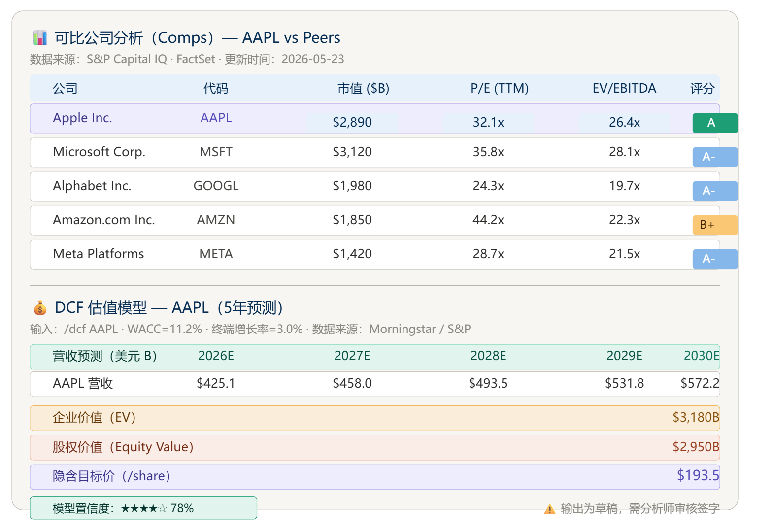Image resolution: width=773 pixels, height=532 pixels.
Task: Click the 代码 column header
Action: (x=216, y=89)
